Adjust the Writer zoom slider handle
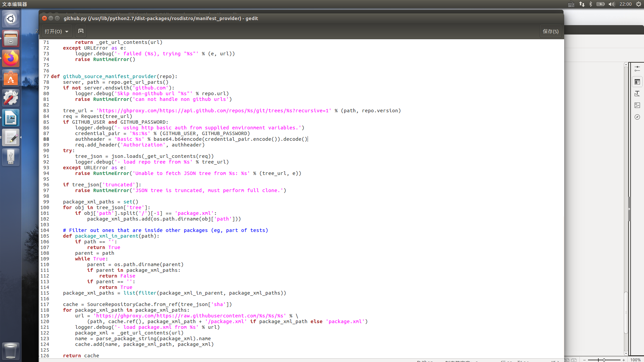 604,360
